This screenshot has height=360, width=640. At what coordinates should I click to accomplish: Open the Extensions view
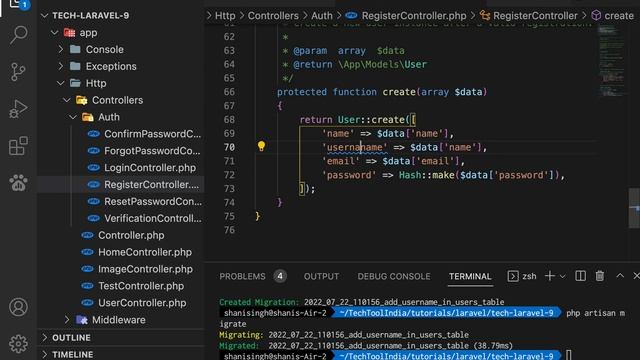[x=18, y=146]
